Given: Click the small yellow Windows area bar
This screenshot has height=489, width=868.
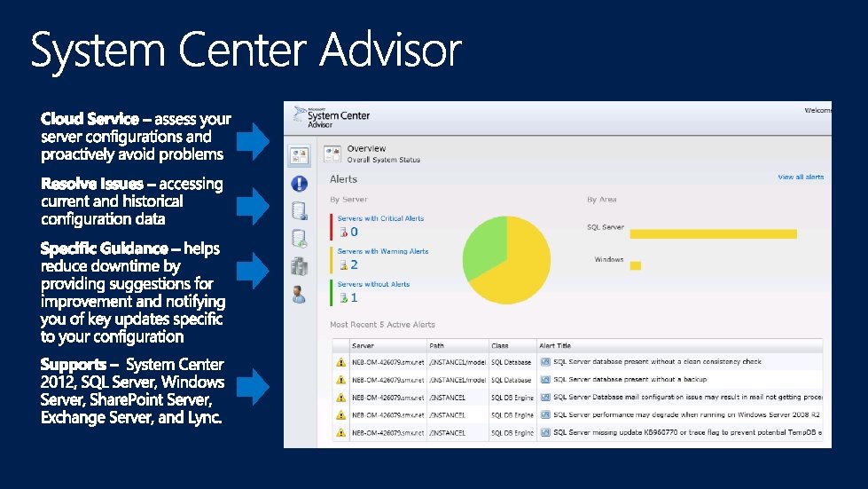Looking at the screenshot, I should pos(636,266).
